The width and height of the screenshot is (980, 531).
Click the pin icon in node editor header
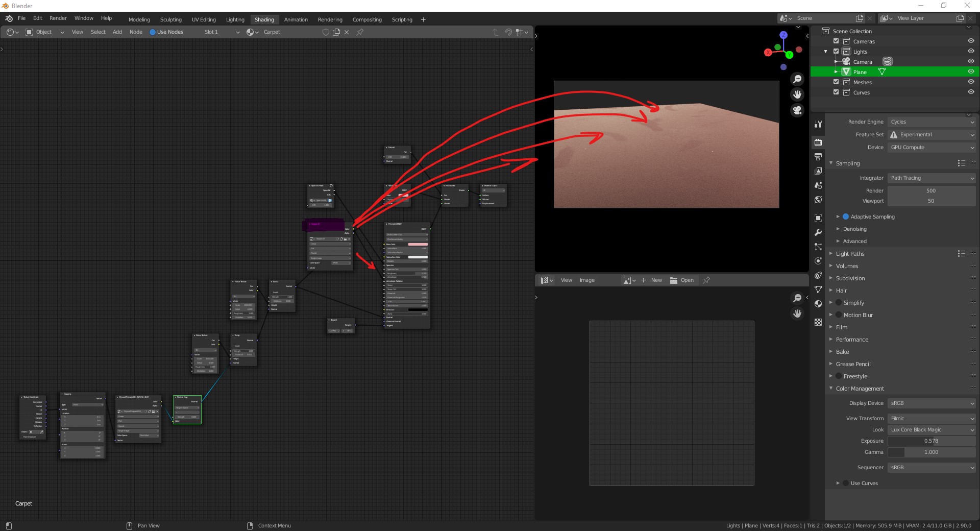(x=360, y=32)
